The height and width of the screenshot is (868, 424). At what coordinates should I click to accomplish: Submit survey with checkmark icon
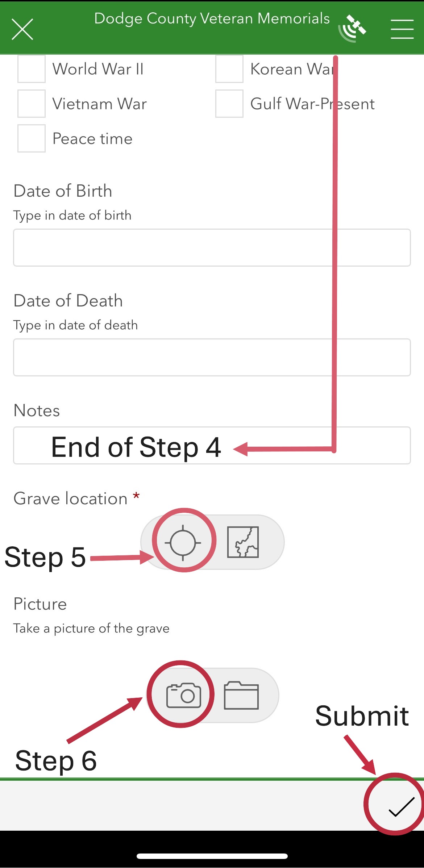pyautogui.click(x=401, y=806)
